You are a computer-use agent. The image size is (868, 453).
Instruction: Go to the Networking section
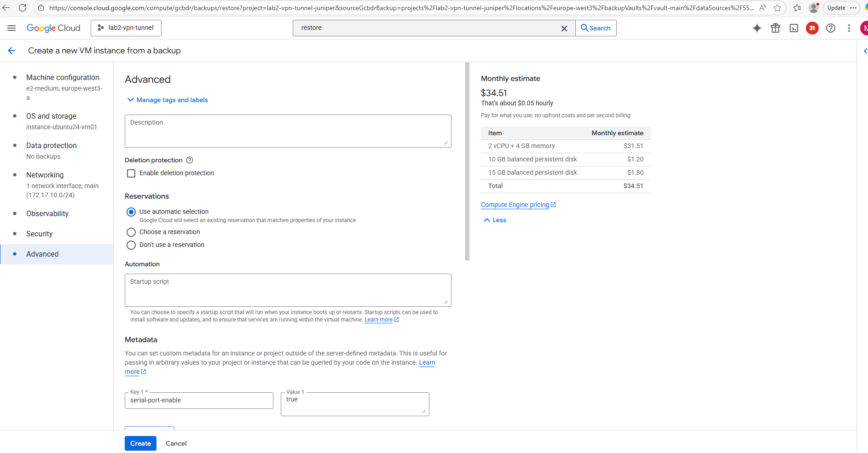point(45,175)
